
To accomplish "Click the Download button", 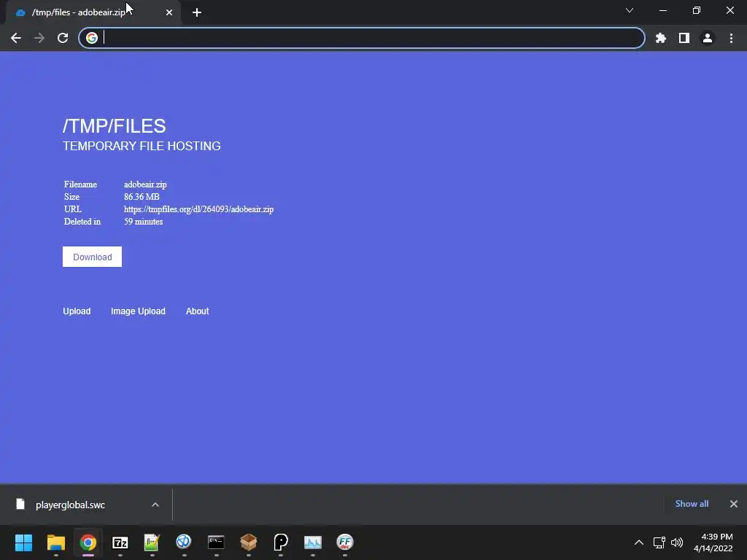I will (93, 257).
